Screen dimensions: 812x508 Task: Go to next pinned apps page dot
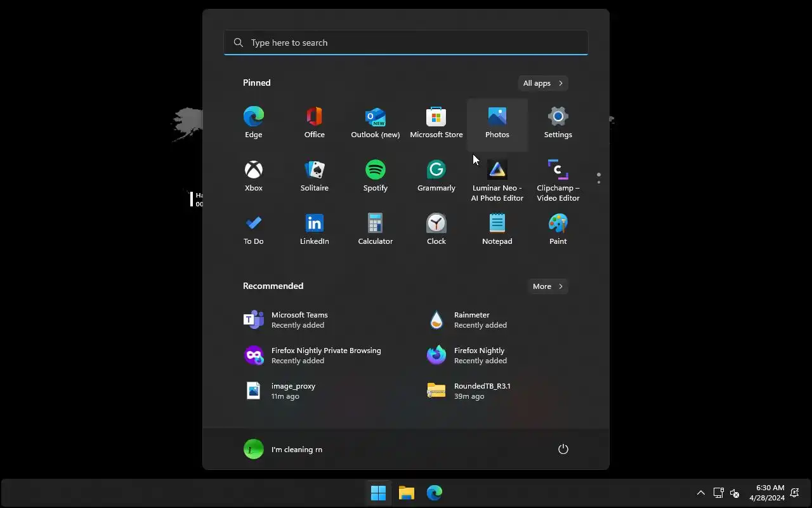[599, 182]
